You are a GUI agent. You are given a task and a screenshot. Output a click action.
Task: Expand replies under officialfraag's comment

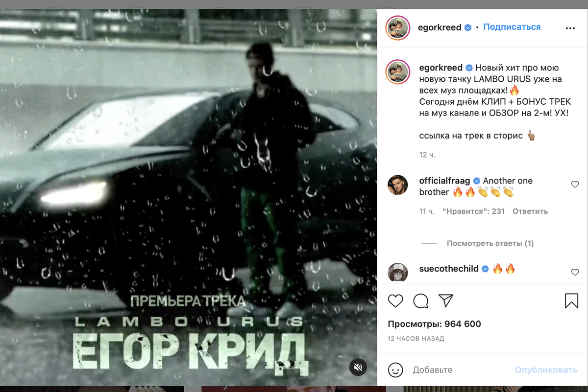tap(490, 243)
